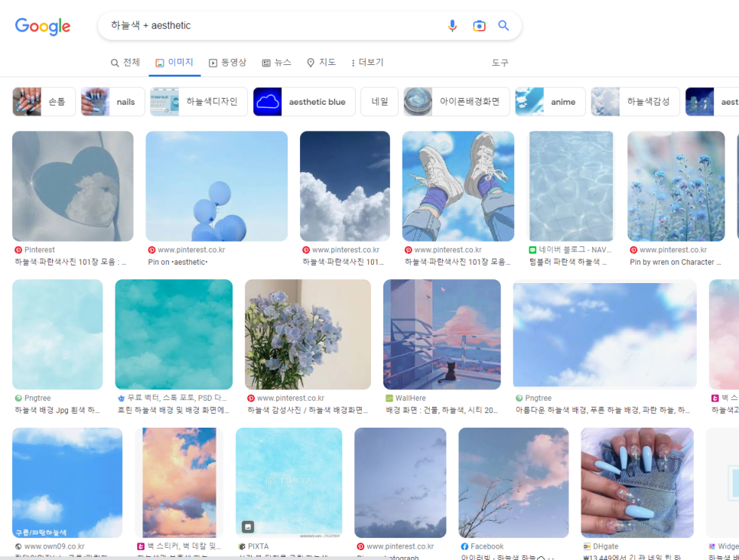Go to Google homepage via logo
Screen dimensions: 739x560
click(43, 26)
